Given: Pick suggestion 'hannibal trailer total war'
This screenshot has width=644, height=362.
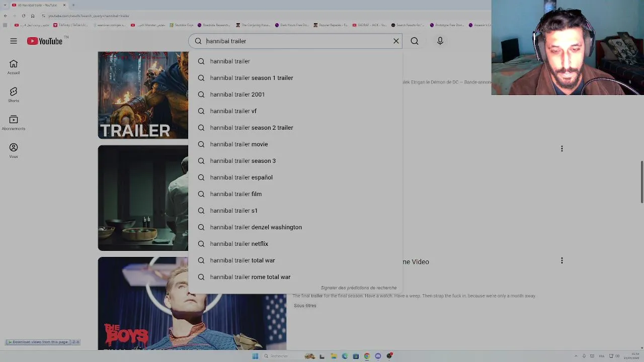Looking at the screenshot, I should 295,260.
